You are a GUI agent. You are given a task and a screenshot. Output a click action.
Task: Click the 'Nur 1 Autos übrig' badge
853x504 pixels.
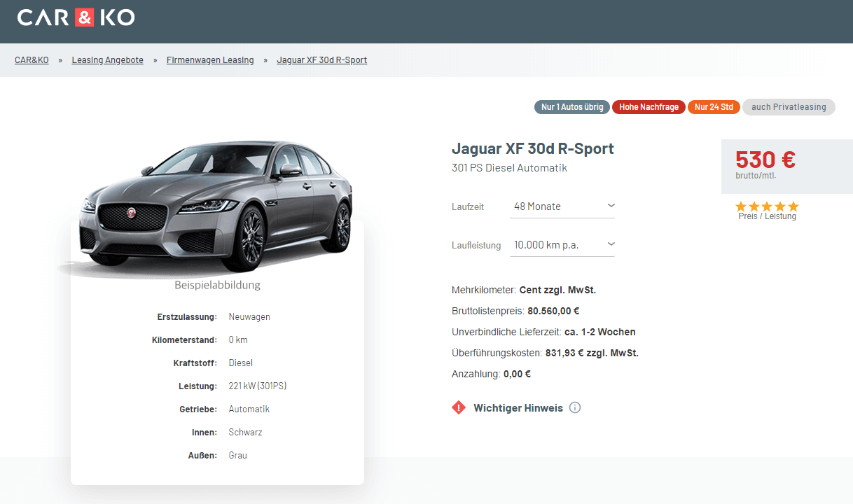[x=572, y=107]
